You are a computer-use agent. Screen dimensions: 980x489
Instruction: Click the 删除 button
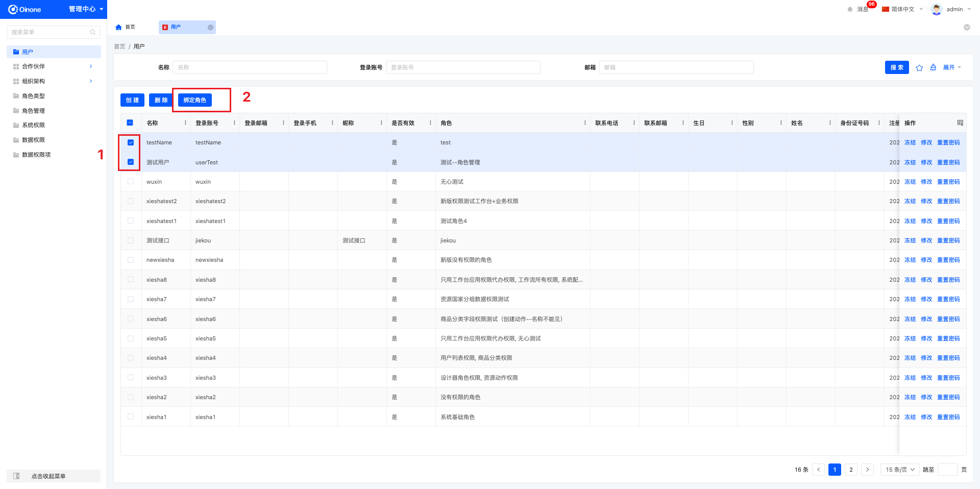161,100
